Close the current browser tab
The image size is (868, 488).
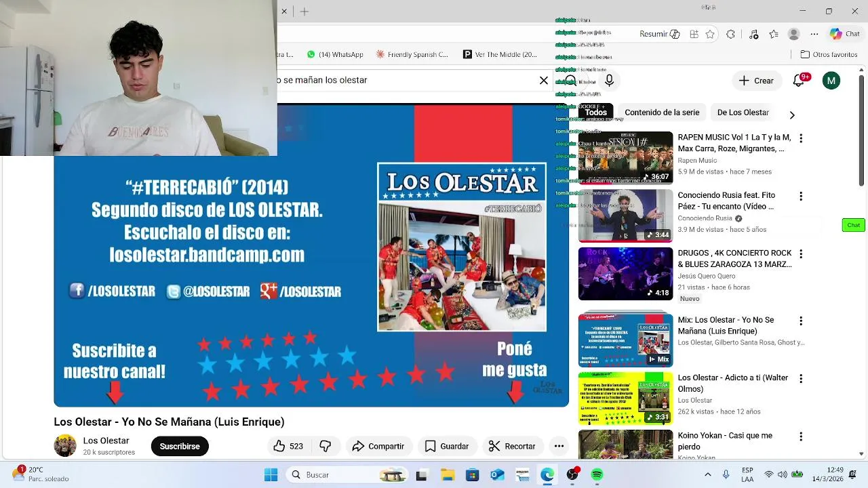pos(284,12)
